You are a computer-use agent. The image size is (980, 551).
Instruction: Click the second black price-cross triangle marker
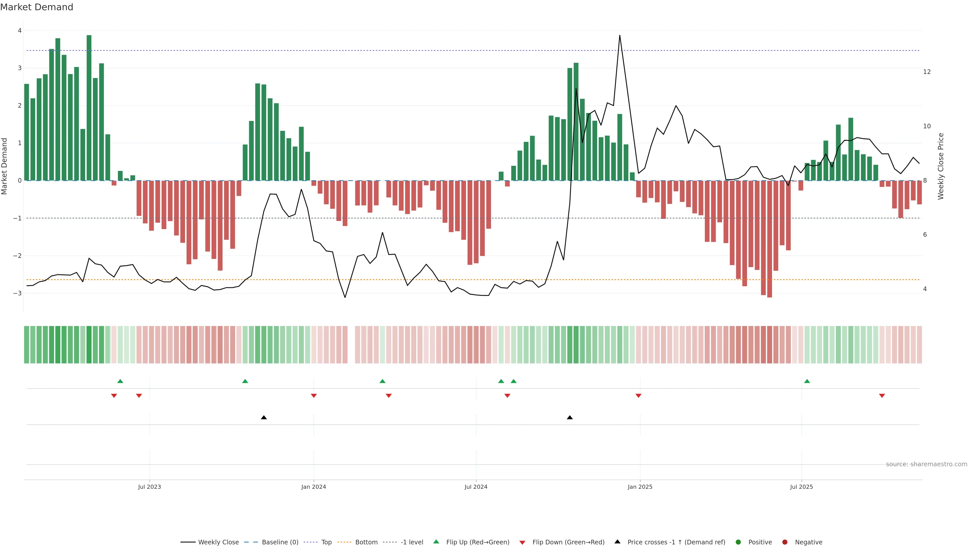tap(570, 418)
